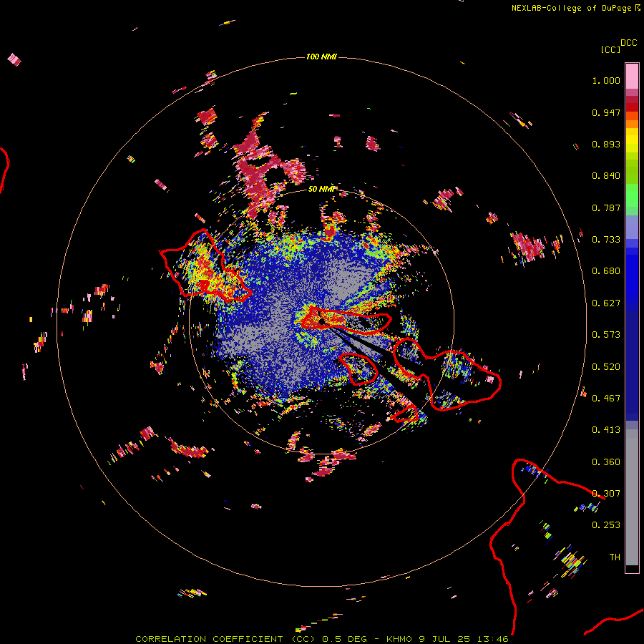Select the DCC label above the color bar

point(629,43)
